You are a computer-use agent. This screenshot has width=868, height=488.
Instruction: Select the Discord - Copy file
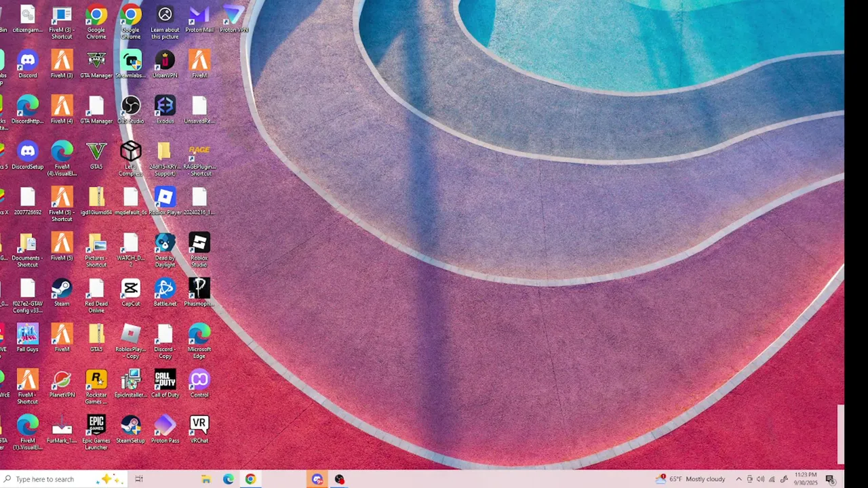pyautogui.click(x=165, y=341)
